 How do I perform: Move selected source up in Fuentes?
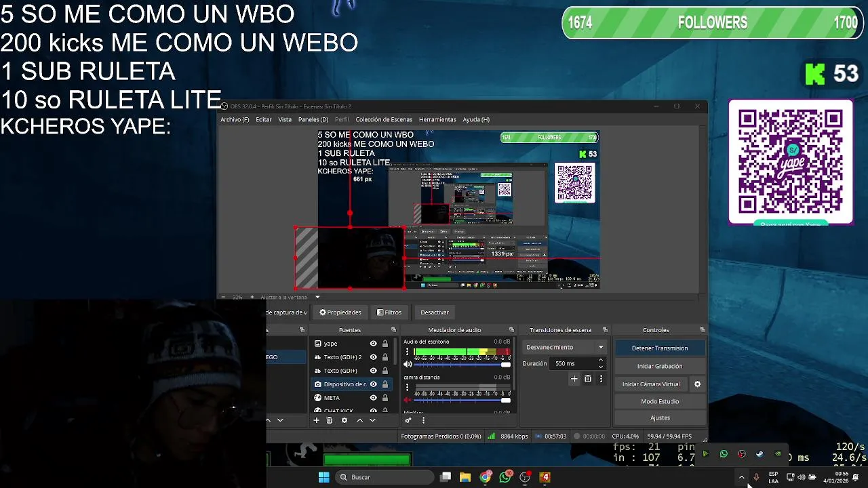[359, 420]
